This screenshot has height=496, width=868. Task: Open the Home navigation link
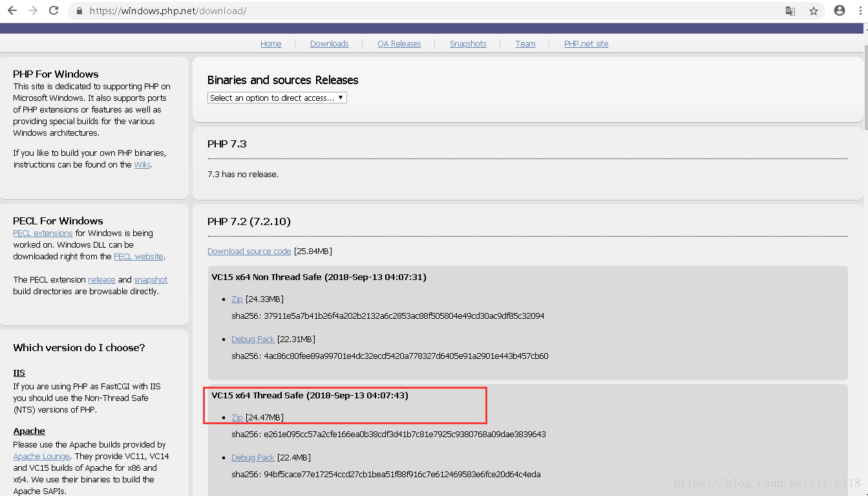point(271,44)
